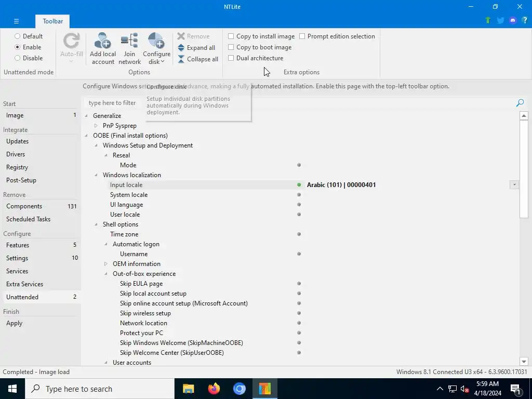Click the muted volume tray icon
Viewport: 532px width, 399px height.
[x=464, y=389]
